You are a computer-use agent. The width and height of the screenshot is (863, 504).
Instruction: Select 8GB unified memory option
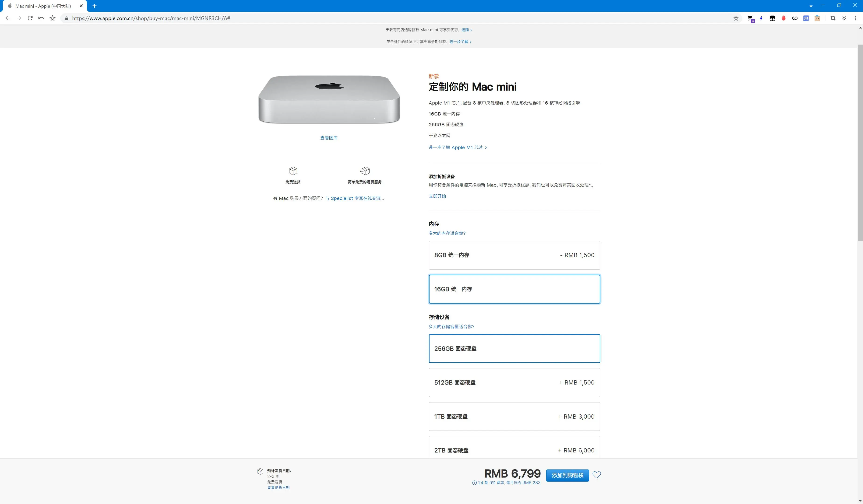[x=514, y=255]
